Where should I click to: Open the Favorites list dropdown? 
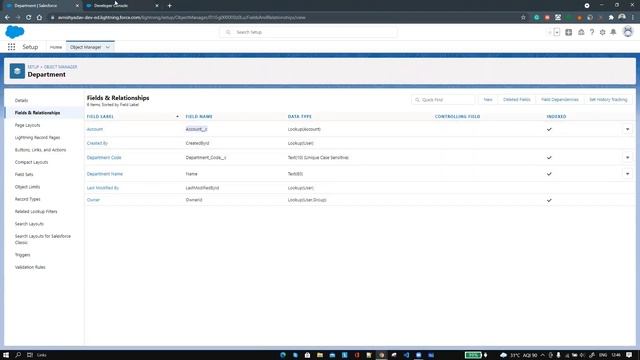tap(557, 32)
